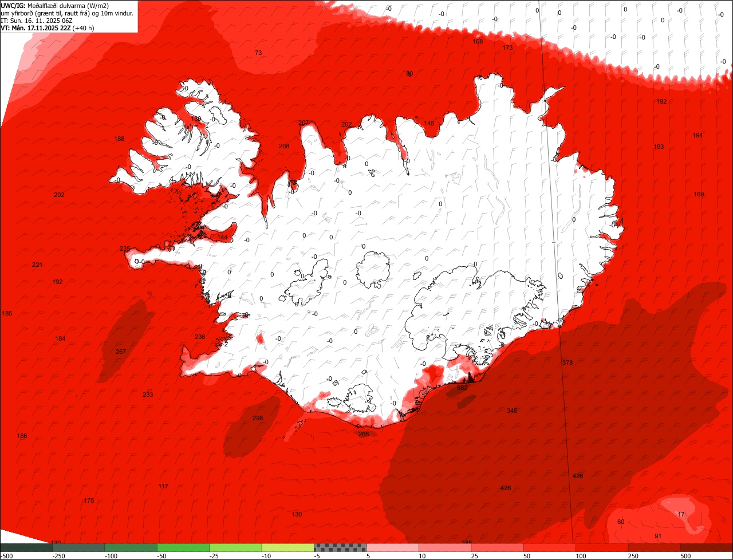Select the legend swatch between 25 and 50
The width and height of the screenshot is (733, 560).
point(498,547)
